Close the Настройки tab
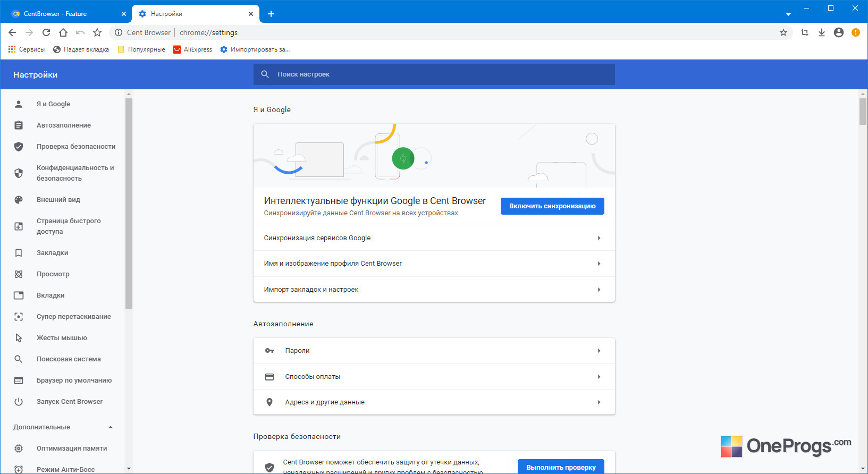 coord(251,14)
